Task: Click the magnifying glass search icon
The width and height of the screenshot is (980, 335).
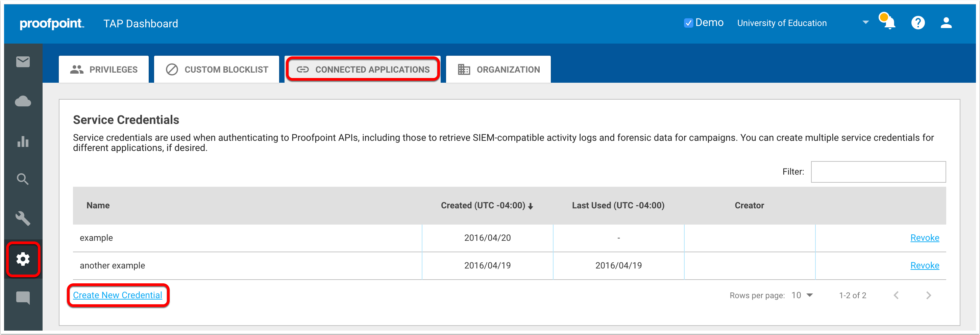Action: pyautogui.click(x=23, y=179)
